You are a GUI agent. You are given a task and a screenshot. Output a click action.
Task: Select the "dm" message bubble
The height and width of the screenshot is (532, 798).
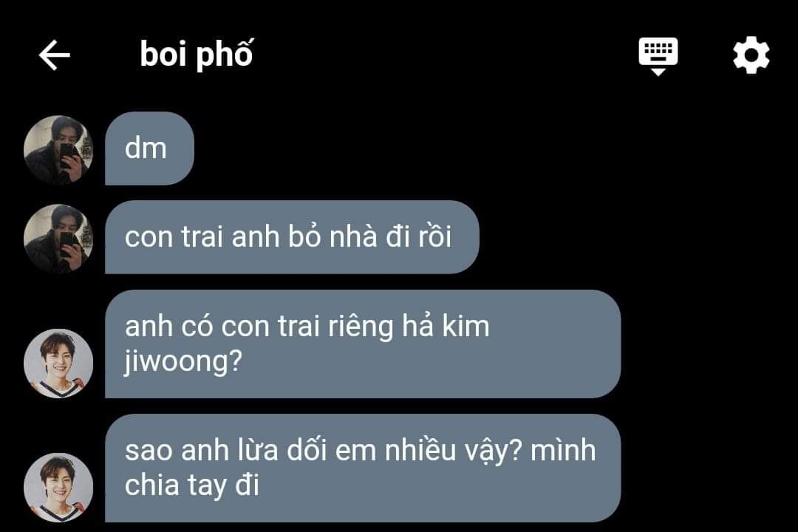click(x=149, y=149)
